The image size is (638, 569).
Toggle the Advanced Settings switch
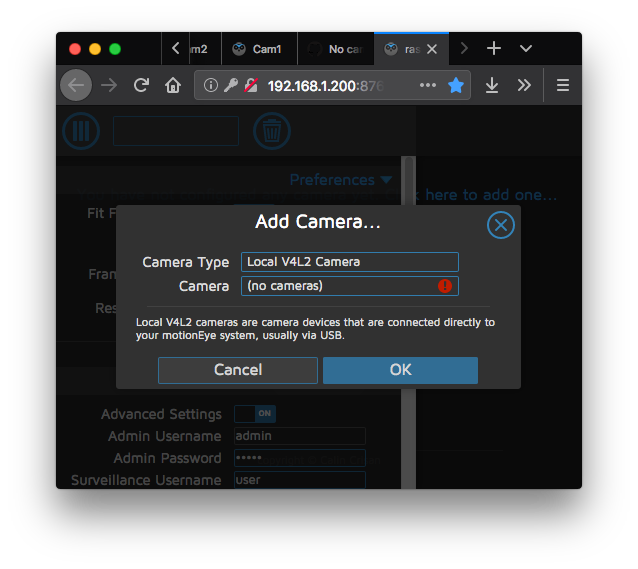(x=255, y=414)
